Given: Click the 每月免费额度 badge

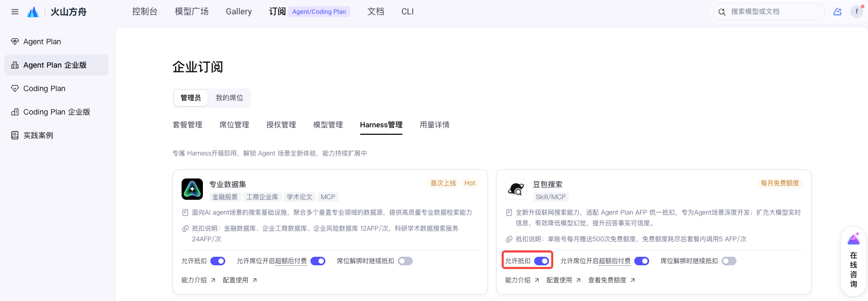Looking at the screenshot, I should tap(780, 183).
